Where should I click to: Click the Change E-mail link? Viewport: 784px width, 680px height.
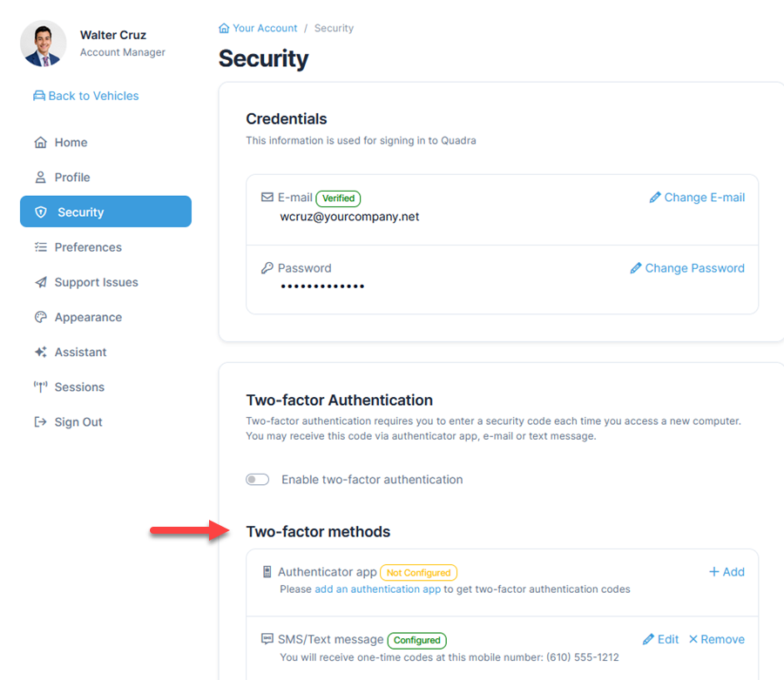coord(697,198)
